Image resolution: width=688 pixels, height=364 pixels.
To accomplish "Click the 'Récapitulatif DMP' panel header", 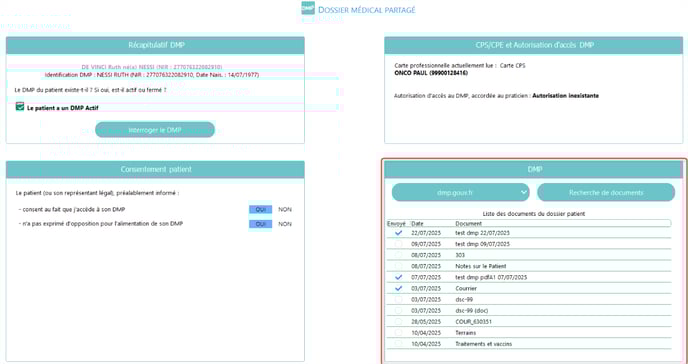I will (x=155, y=45).
